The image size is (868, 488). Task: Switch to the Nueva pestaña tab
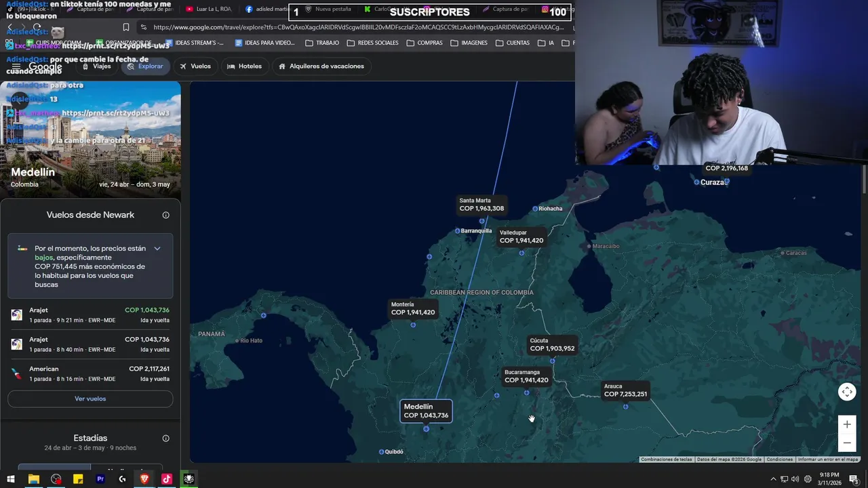328,9
